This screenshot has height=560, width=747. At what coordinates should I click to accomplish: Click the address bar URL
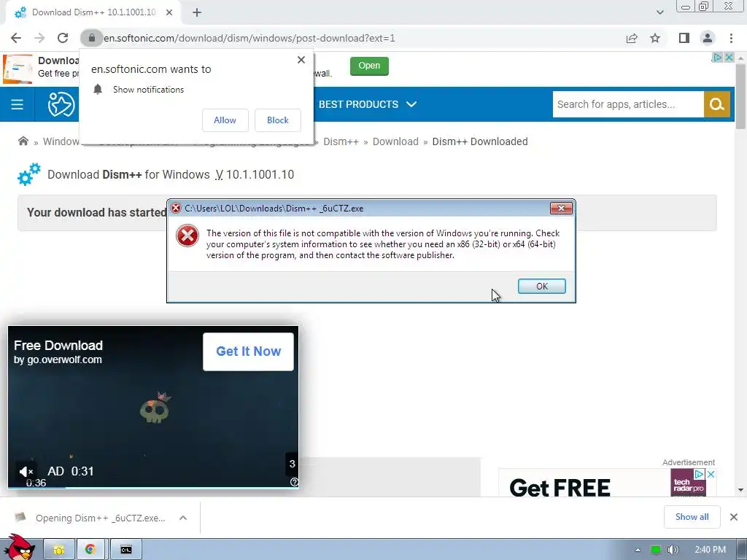pos(249,38)
